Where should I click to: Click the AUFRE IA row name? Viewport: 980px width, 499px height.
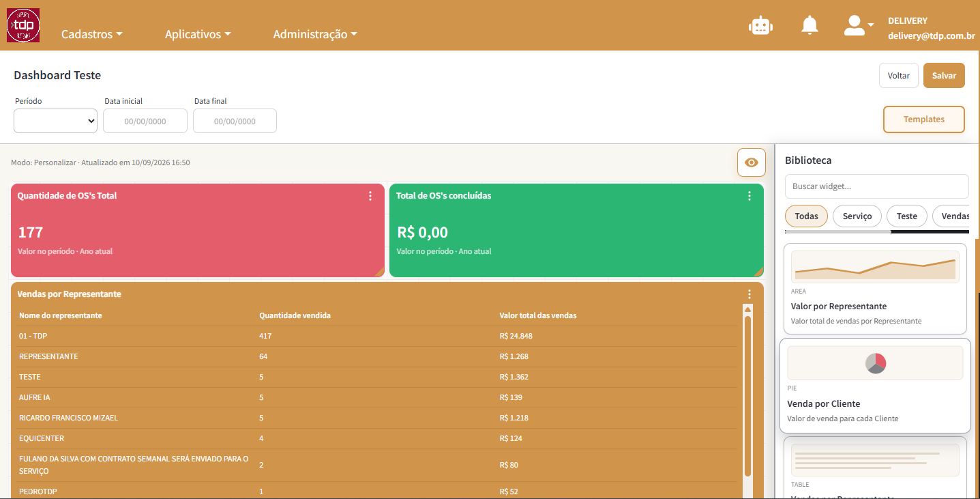(x=35, y=397)
